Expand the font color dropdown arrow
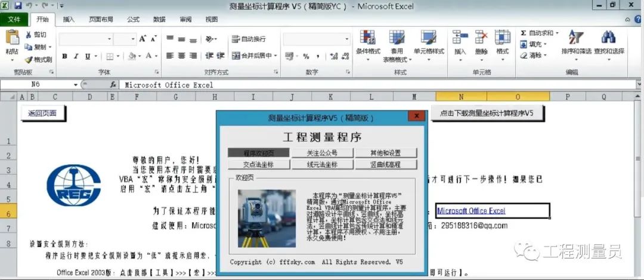The height and width of the screenshot is (280, 644). [x=156, y=56]
